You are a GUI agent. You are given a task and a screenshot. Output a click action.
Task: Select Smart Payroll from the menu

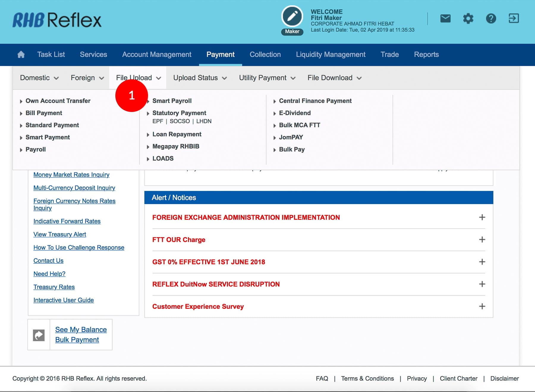(172, 101)
